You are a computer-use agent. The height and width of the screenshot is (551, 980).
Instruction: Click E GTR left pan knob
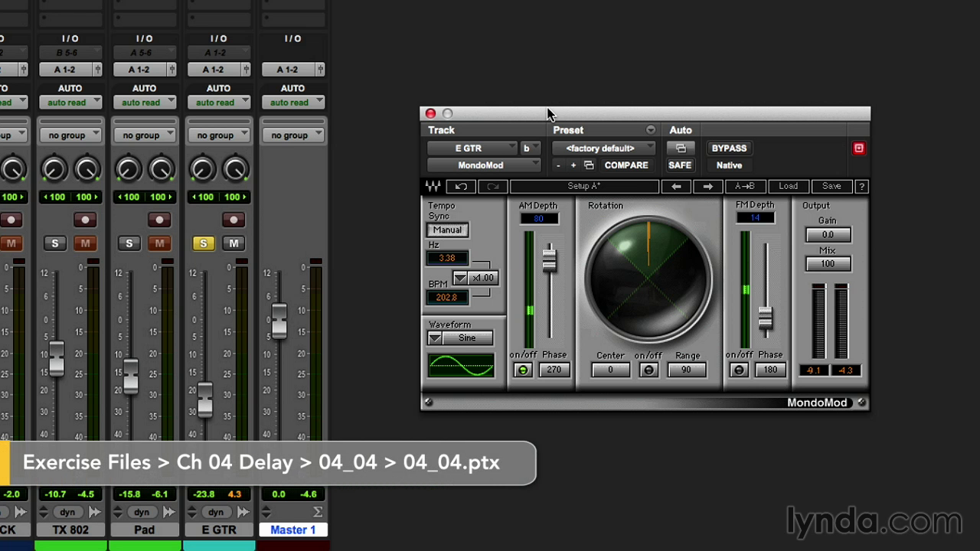click(203, 170)
